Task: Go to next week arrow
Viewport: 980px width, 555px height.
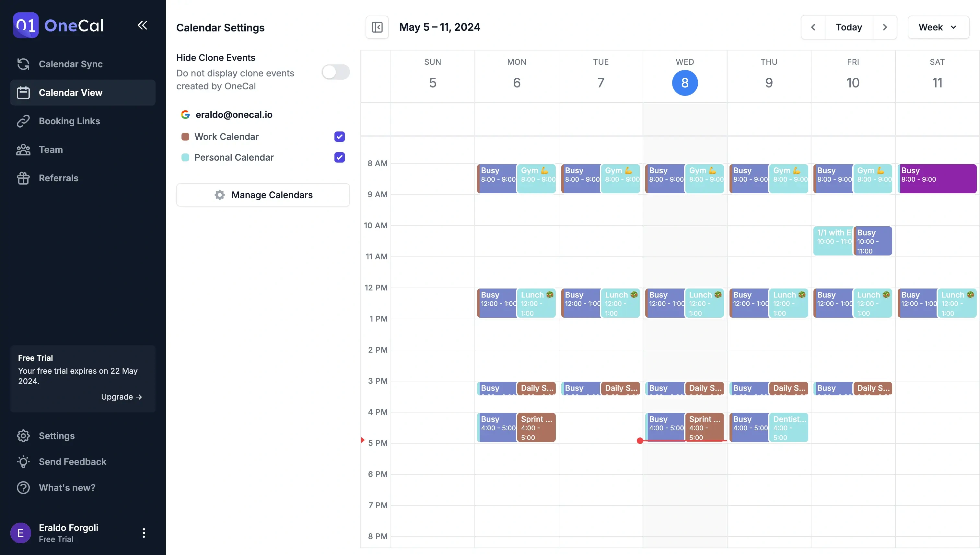Action: point(885,27)
